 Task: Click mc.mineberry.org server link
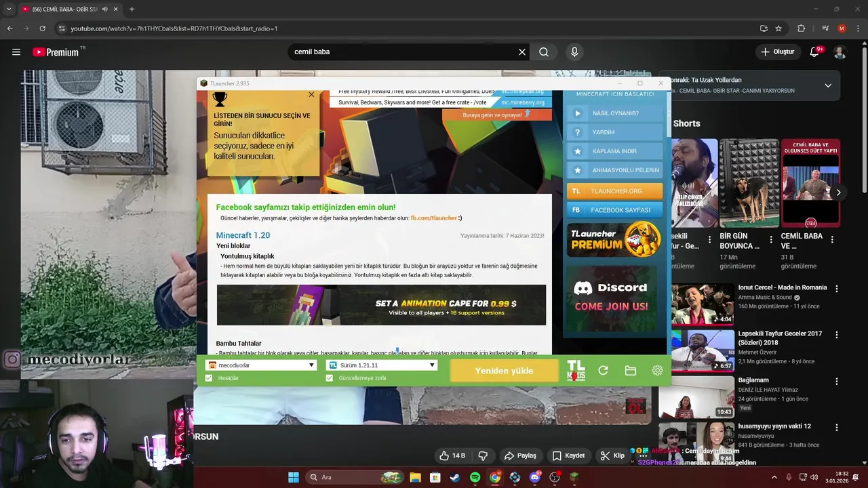tap(522, 102)
